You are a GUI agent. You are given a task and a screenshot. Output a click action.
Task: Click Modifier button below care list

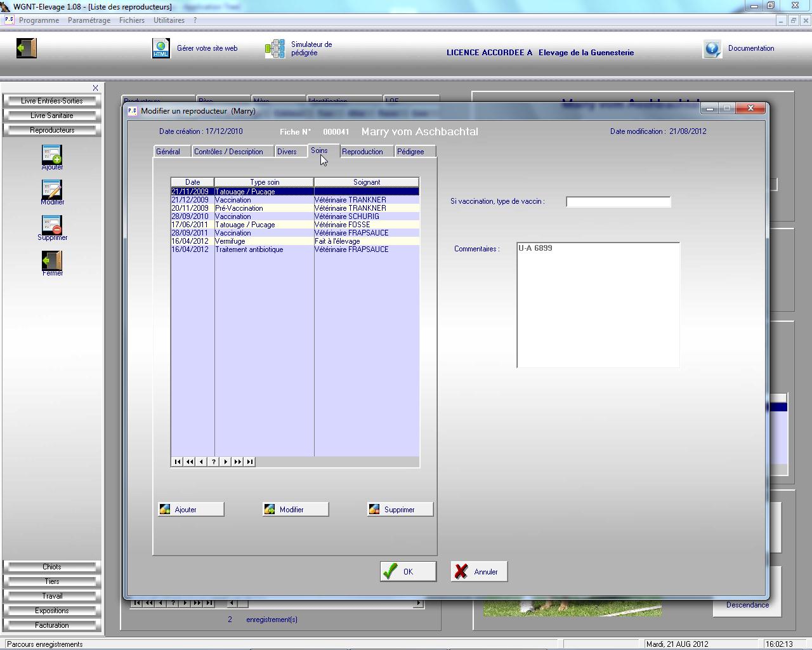[x=296, y=509]
